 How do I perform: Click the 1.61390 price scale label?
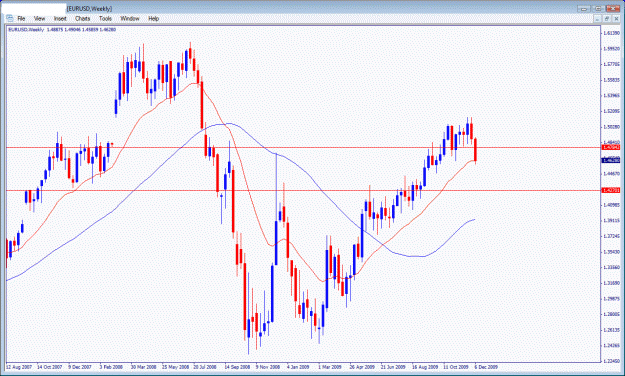click(611, 33)
